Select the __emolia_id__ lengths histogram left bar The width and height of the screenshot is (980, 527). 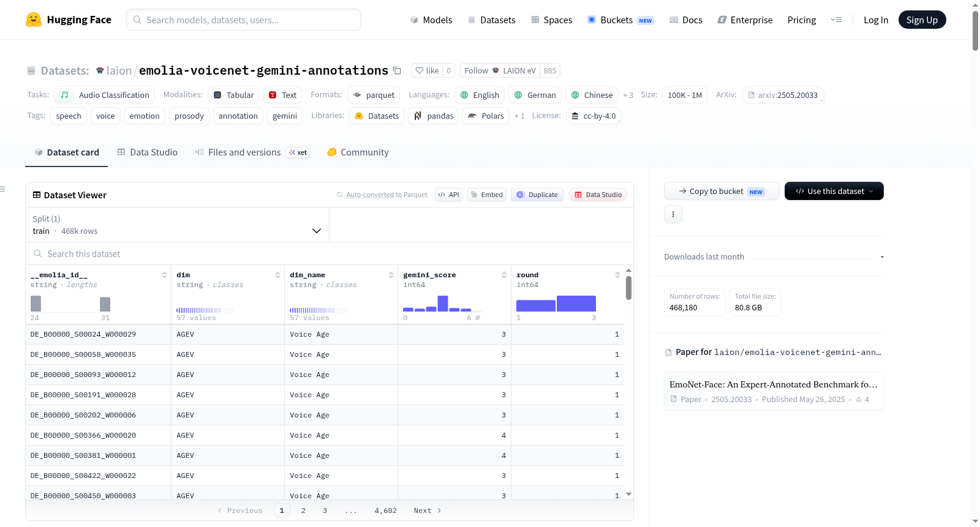click(36, 304)
